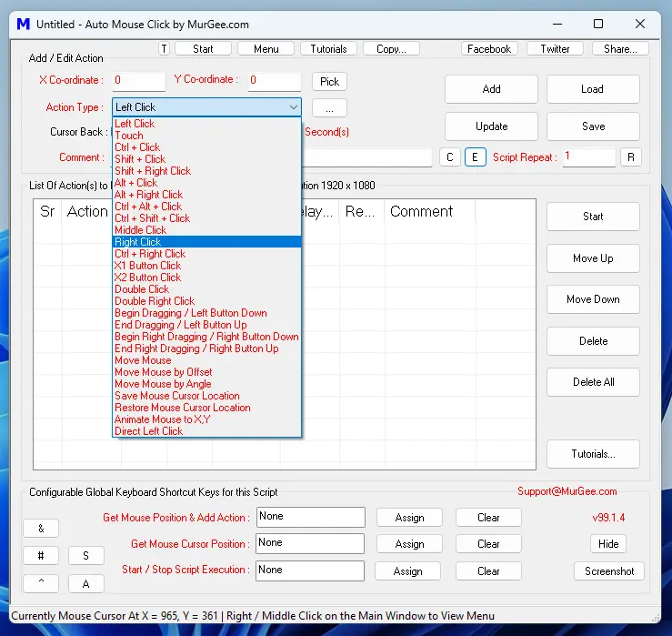Collapse the Action Type dropdown arrow
The height and width of the screenshot is (636, 672).
point(293,107)
